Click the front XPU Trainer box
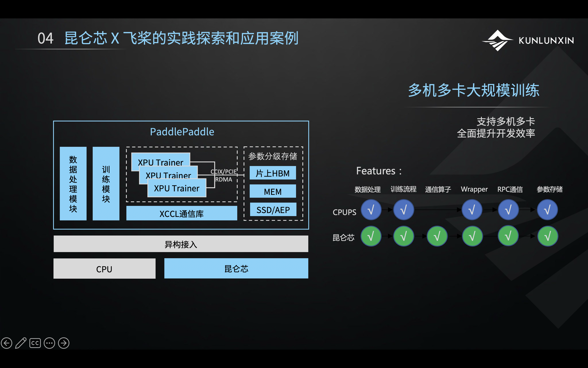The height and width of the screenshot is (368, 588). pyautogui.click(x=177, y=188)
